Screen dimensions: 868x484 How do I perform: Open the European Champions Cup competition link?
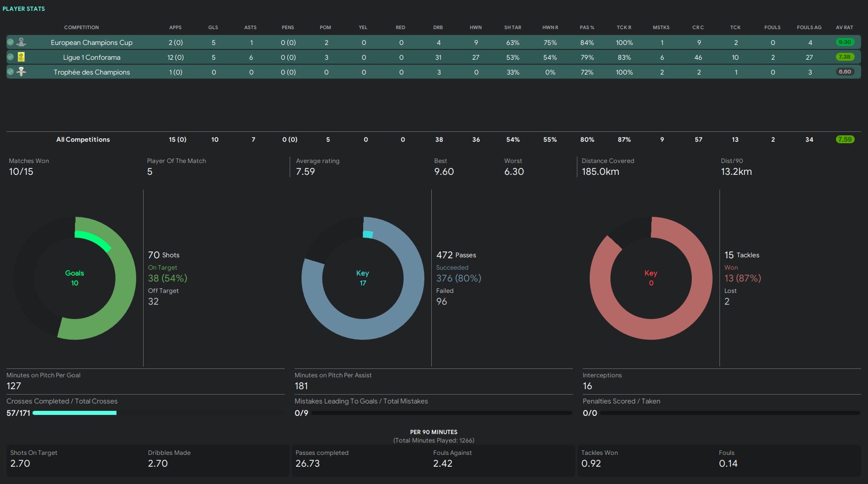(x=92, y=42)
